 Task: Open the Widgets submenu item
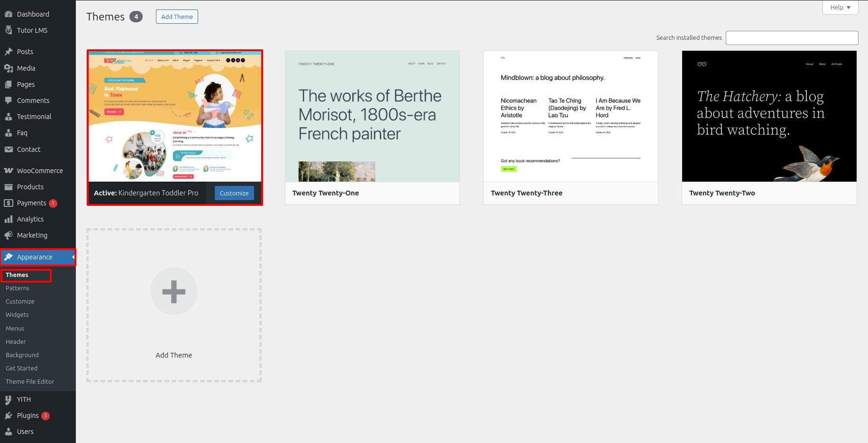[x=17, y=315]
